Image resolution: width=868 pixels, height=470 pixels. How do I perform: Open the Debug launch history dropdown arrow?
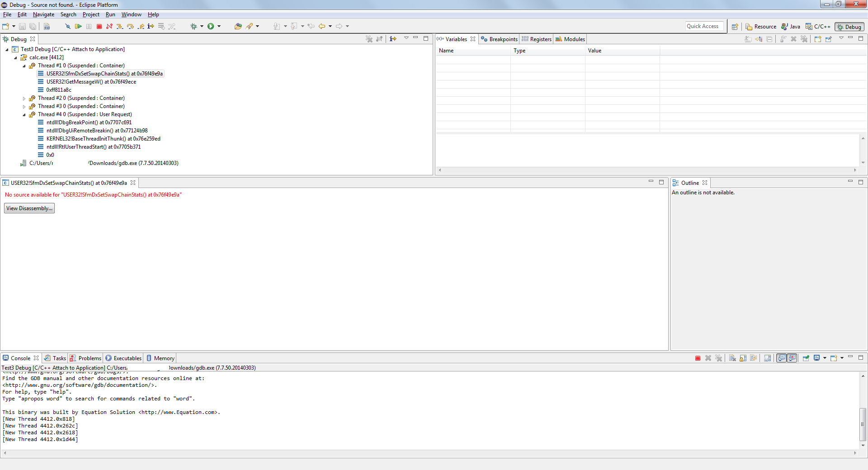click(x=202, y=26)
